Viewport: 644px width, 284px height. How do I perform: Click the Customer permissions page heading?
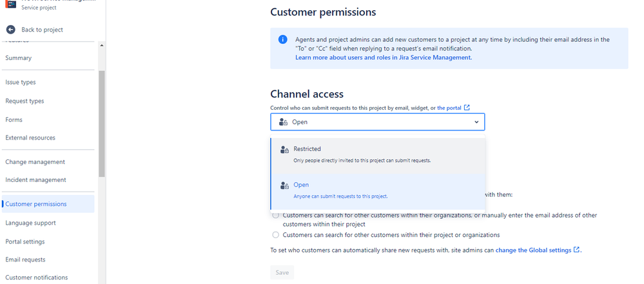click(x=323, y=12)
